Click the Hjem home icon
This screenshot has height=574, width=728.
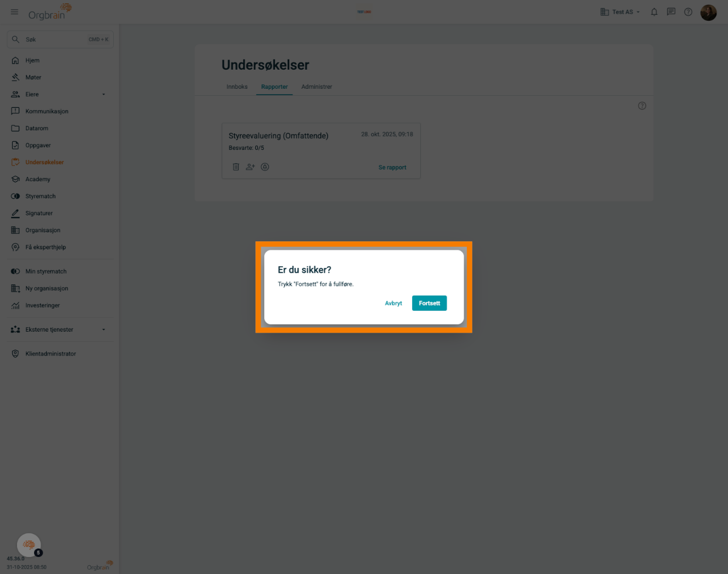(15, 61)
